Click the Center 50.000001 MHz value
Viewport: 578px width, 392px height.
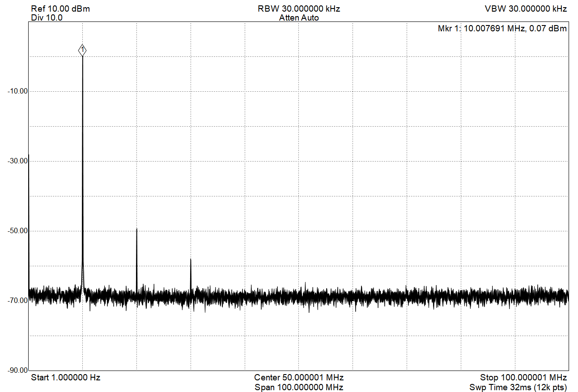(x=299, y=378)
